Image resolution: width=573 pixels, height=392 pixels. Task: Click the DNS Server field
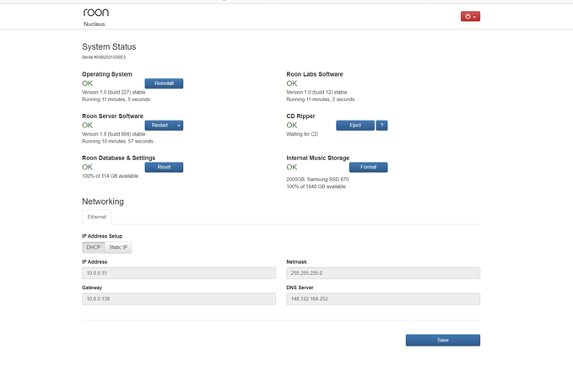(x=383, y=299)
